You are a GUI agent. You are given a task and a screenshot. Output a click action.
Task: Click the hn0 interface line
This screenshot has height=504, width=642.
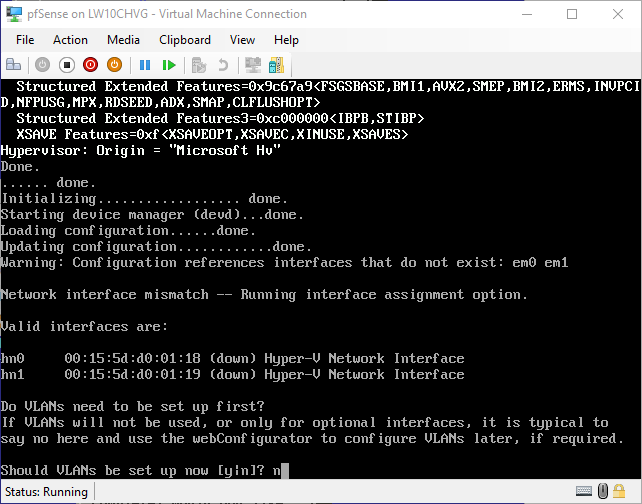(233, 359)
